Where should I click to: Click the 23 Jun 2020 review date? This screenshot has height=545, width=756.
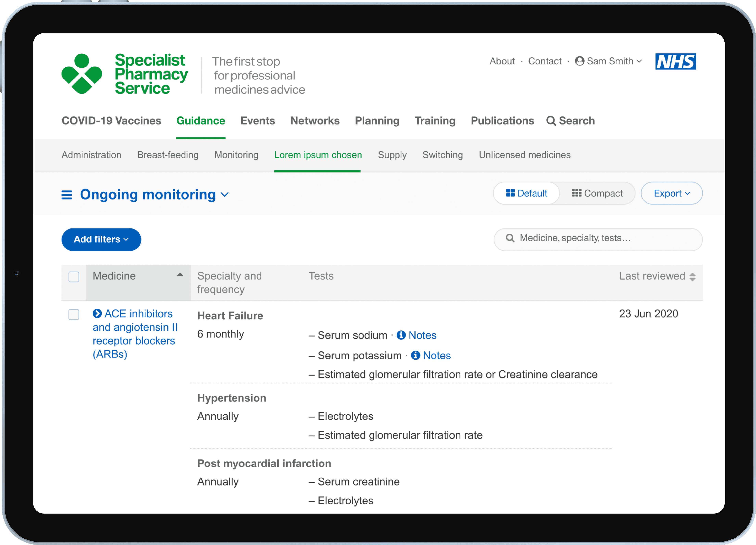pyautogui.click(x=648, y=314)
